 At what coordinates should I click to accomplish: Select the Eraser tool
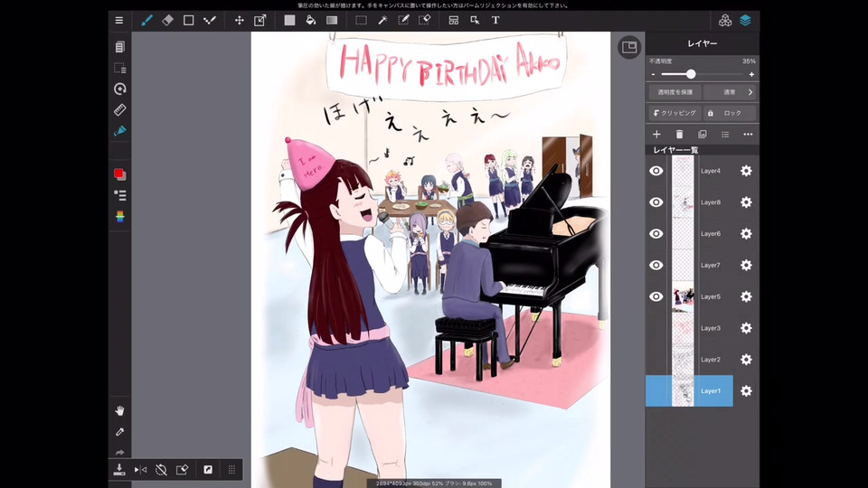[167, 21]
